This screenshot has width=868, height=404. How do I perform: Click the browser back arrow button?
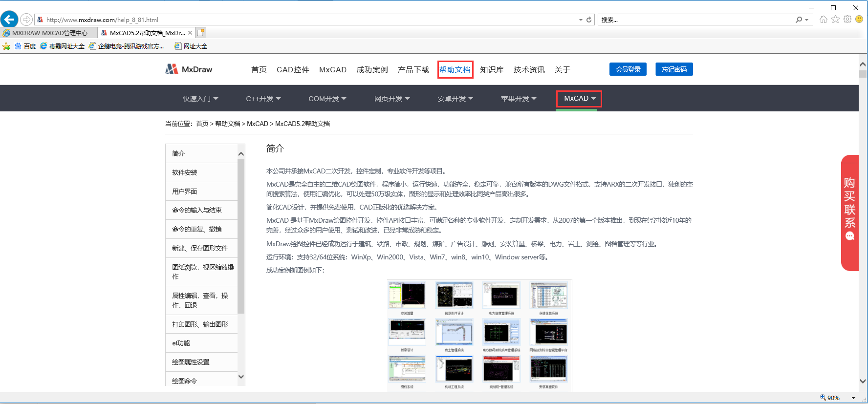9,20
